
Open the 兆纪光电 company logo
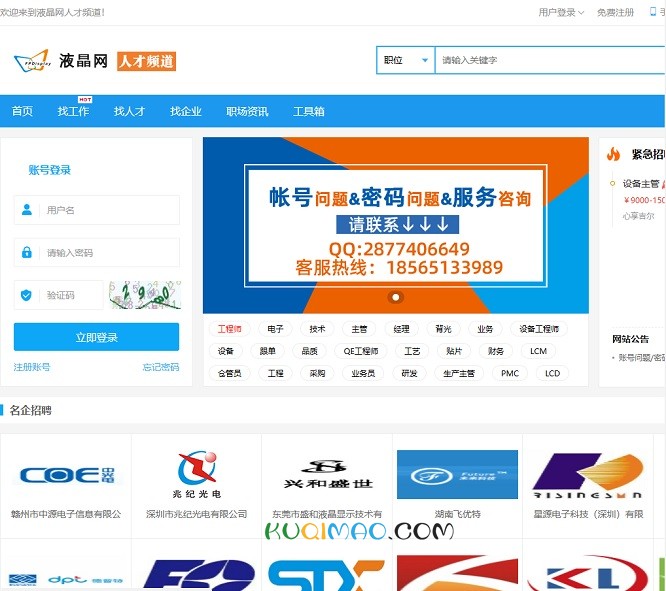coord(197,475)
